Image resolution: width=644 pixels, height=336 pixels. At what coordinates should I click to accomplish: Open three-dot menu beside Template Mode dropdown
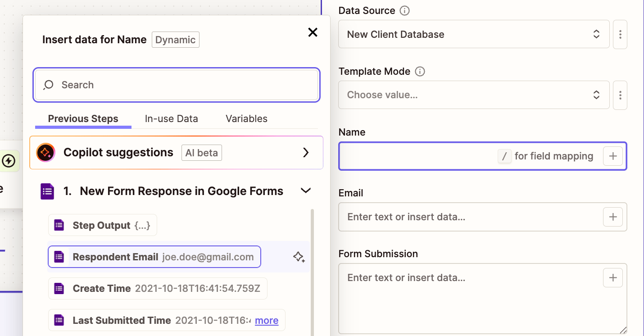tap(620, 95)
